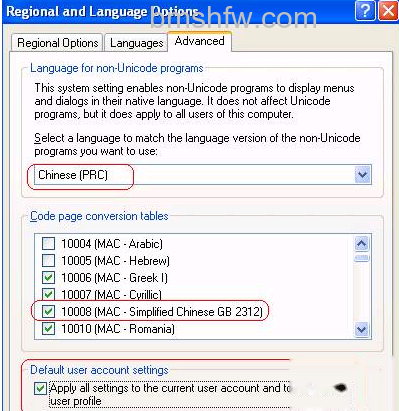Enable the 10004 (MAC - Arabic) checkbox

pyautogui.click(x=48, y=244)
